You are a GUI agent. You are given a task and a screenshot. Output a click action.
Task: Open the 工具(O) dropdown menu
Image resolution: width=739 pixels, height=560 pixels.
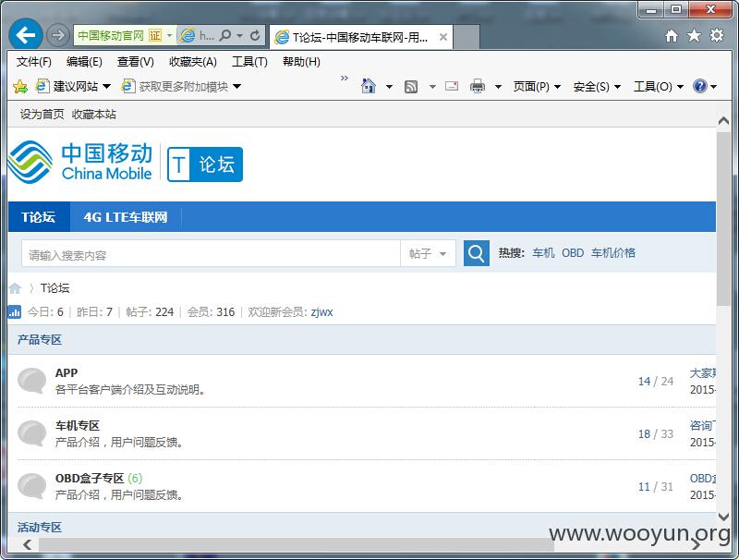659,87
